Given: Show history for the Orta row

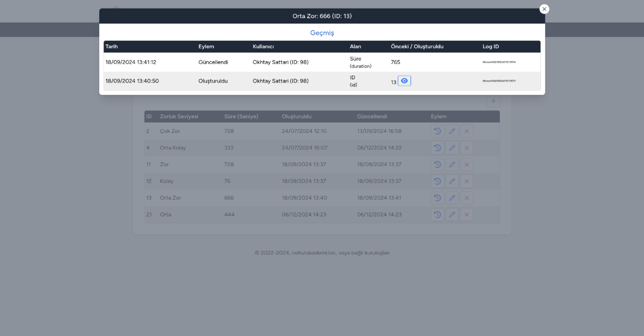Looking at the screenshot, I should click(x=437, y=215).
